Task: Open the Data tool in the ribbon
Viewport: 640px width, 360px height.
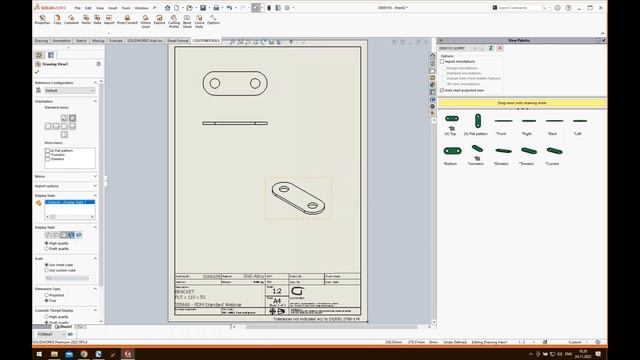Action: click(x=97, y=20)
